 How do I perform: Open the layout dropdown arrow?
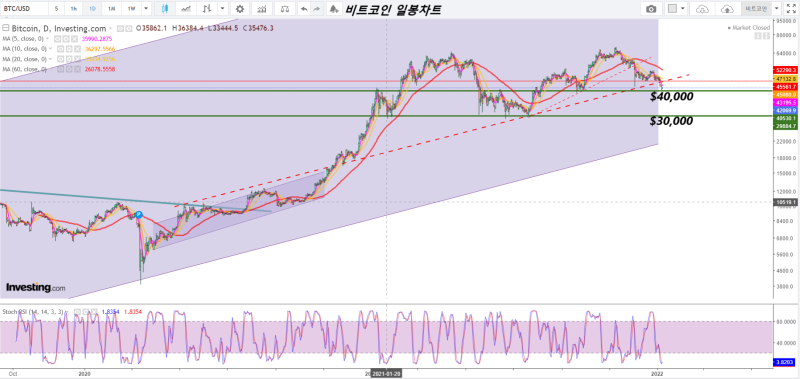click(683, 9)
